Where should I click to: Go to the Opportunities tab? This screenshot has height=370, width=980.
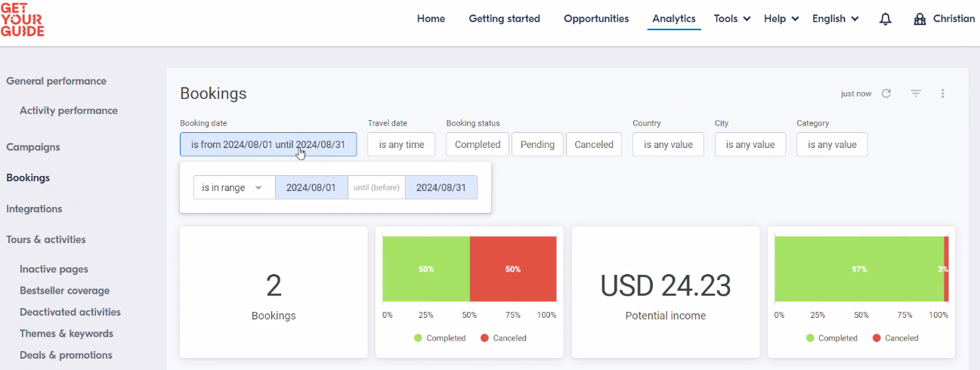(596, 19)
